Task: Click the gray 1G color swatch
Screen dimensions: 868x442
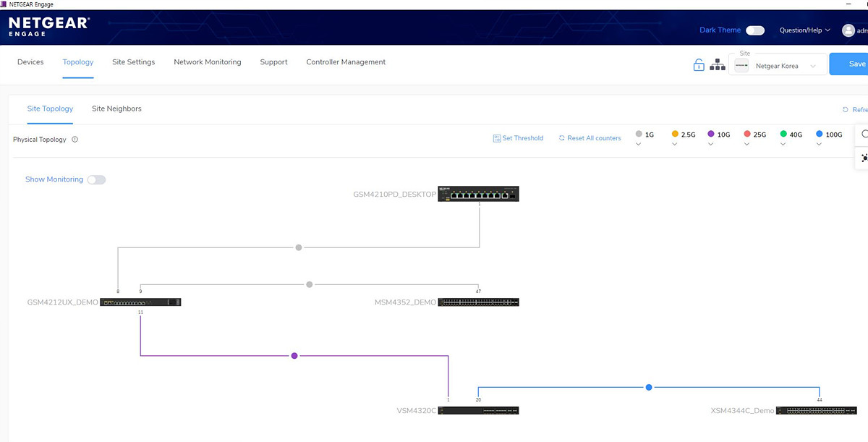Action: (x=639, y=135)
